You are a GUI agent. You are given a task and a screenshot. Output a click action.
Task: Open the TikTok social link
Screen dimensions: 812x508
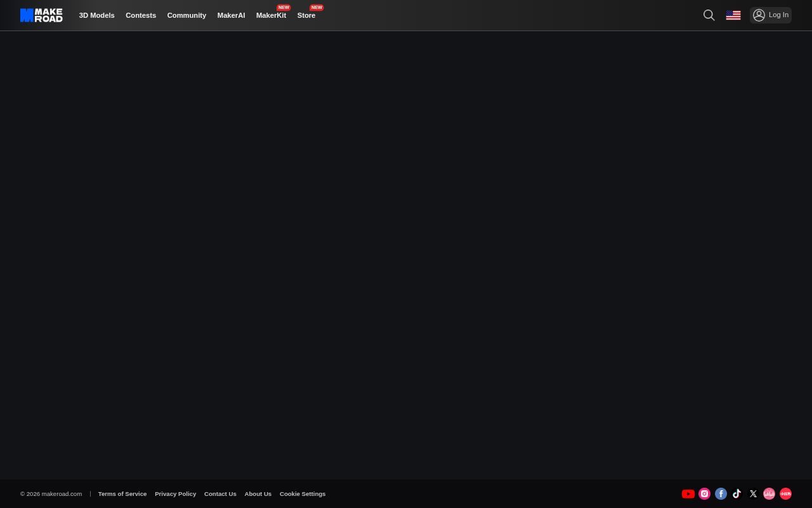coord(737,494)
